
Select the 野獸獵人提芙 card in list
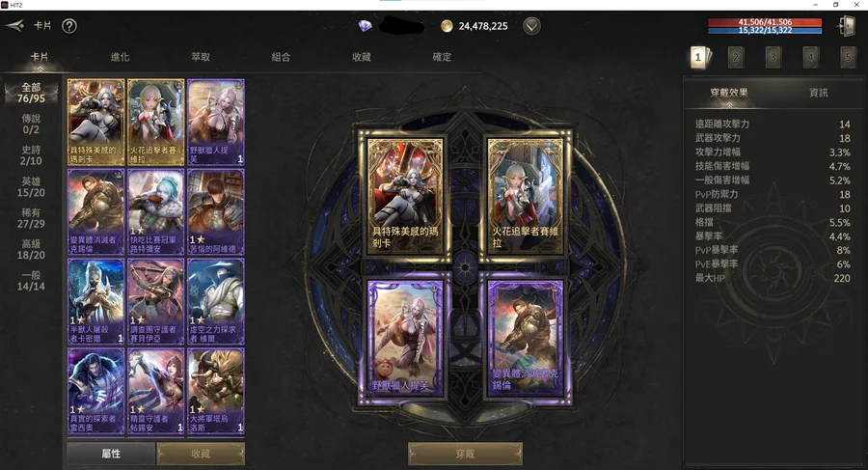pyautogui.click(x=216, y=123)
